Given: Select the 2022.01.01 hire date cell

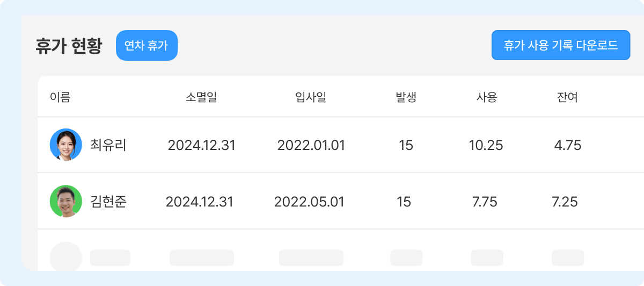Looking at the screenshot, I should (311, 145).
